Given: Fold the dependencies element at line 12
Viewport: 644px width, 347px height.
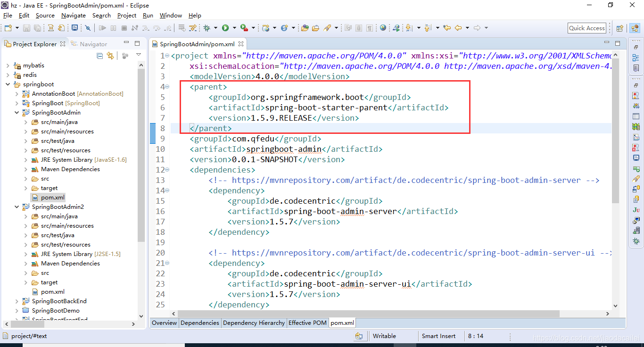Looking at the screenshot, I should [167, 170].
